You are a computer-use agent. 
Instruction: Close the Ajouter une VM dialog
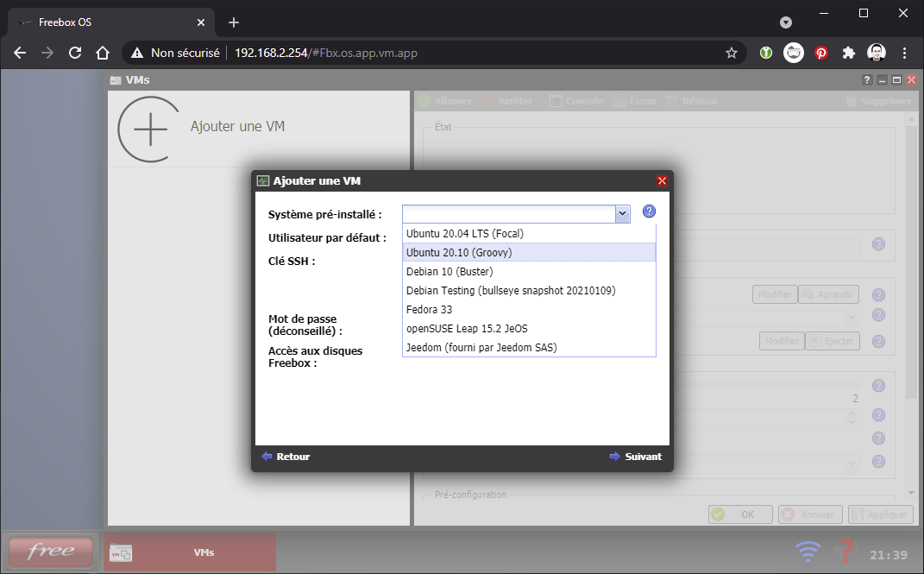(662, 181)
